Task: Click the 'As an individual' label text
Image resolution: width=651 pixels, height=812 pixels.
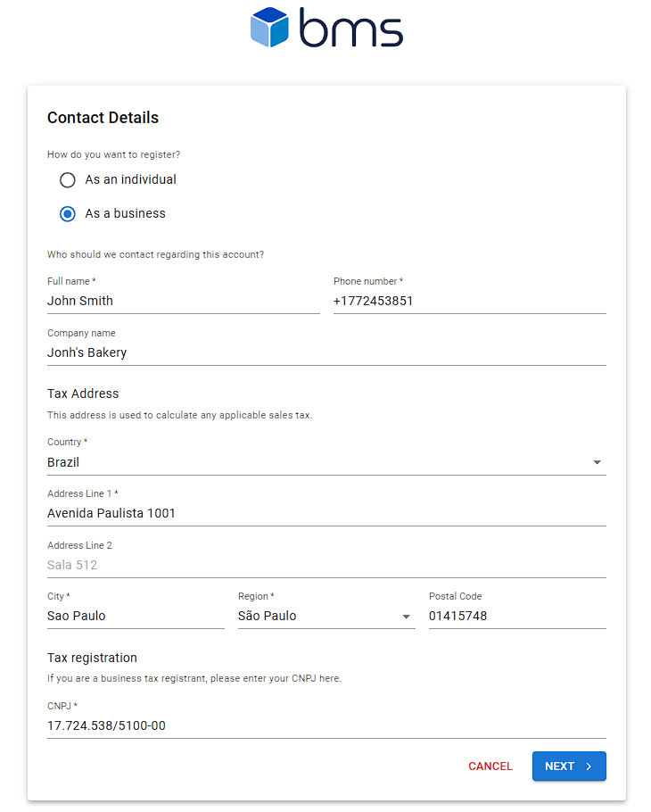Action: tap(130, 179)
